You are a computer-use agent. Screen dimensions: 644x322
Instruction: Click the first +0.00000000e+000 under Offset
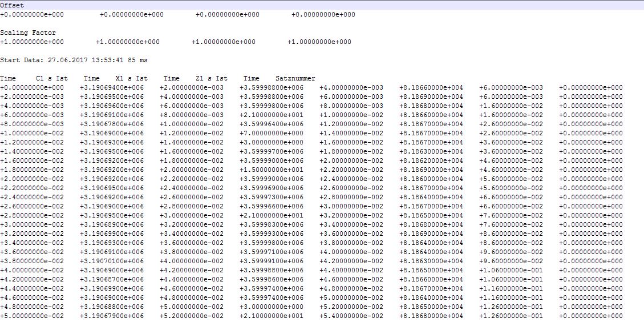coord(32,15)
